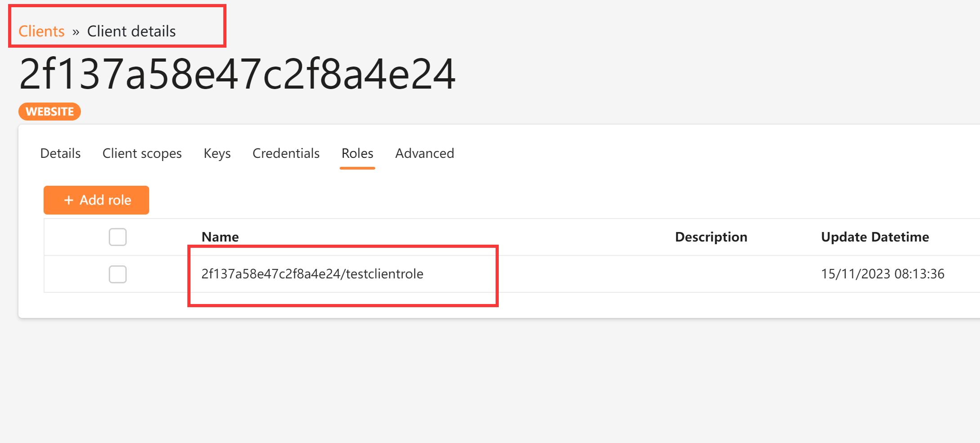Switch to the Roles tab
Screen dimensions: 980x443
coord(357,153)
